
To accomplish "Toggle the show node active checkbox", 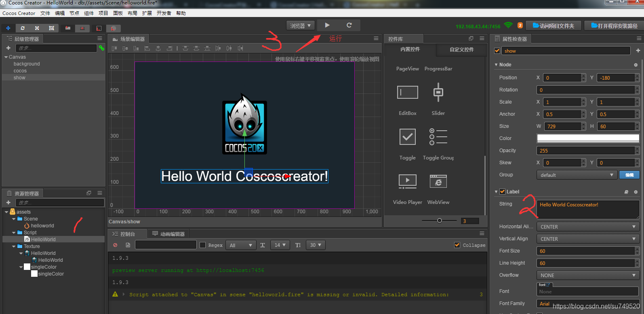I will 497,51.
